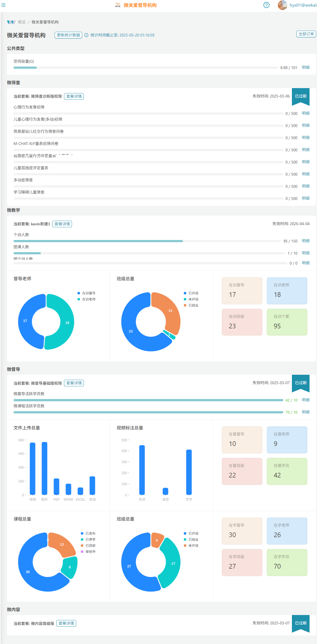Screen dimensions: 317x644
Task: Toggle 审核中 legend in 课程总量 chart
Action: pyautogui.click(x=88, y=552)
